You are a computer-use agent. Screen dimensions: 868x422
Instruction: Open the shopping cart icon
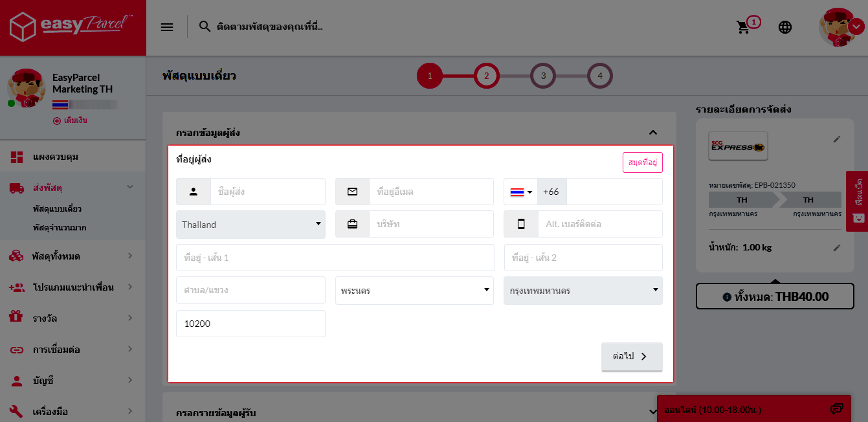point(743,27)
